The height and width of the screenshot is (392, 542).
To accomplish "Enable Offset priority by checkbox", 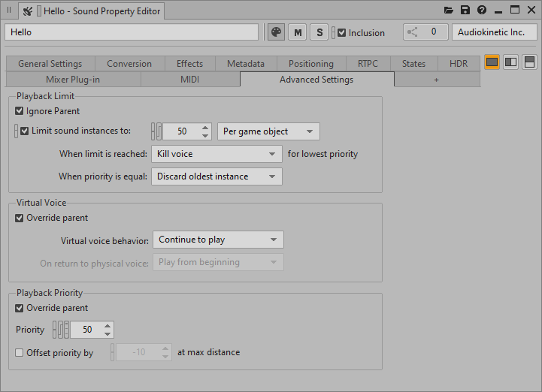I will (20, 352).
